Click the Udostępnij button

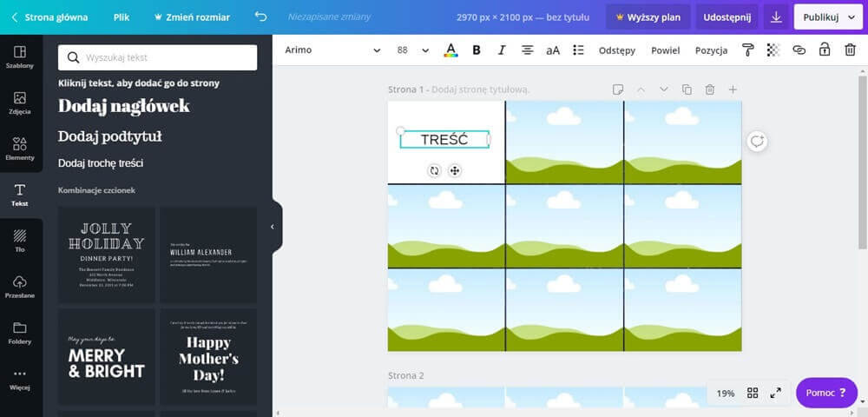coord(727,17)
